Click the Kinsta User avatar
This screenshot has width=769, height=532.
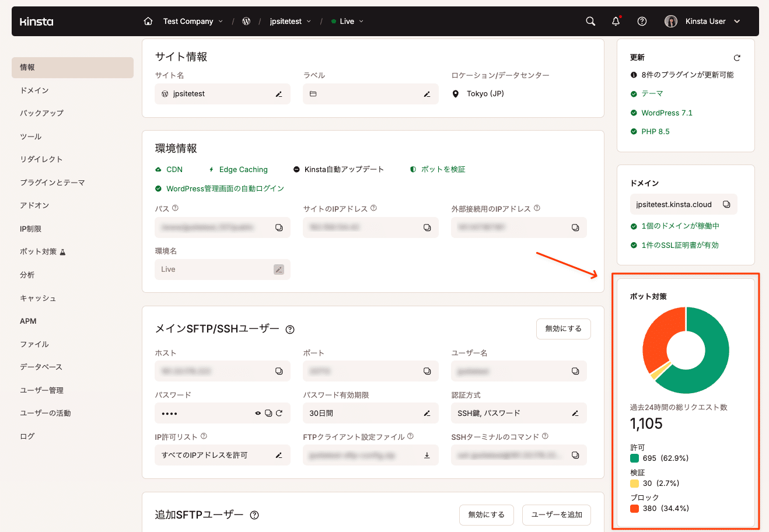coord(671,21)
